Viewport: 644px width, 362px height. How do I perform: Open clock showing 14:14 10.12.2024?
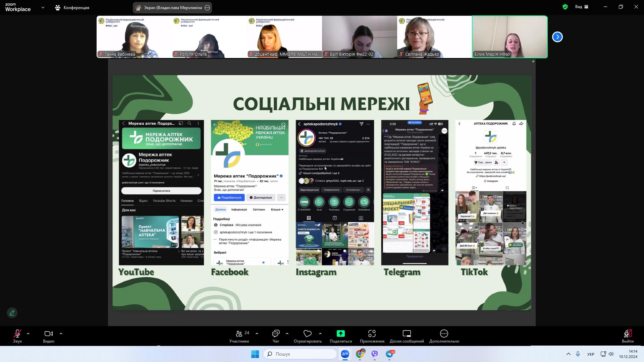628,354
